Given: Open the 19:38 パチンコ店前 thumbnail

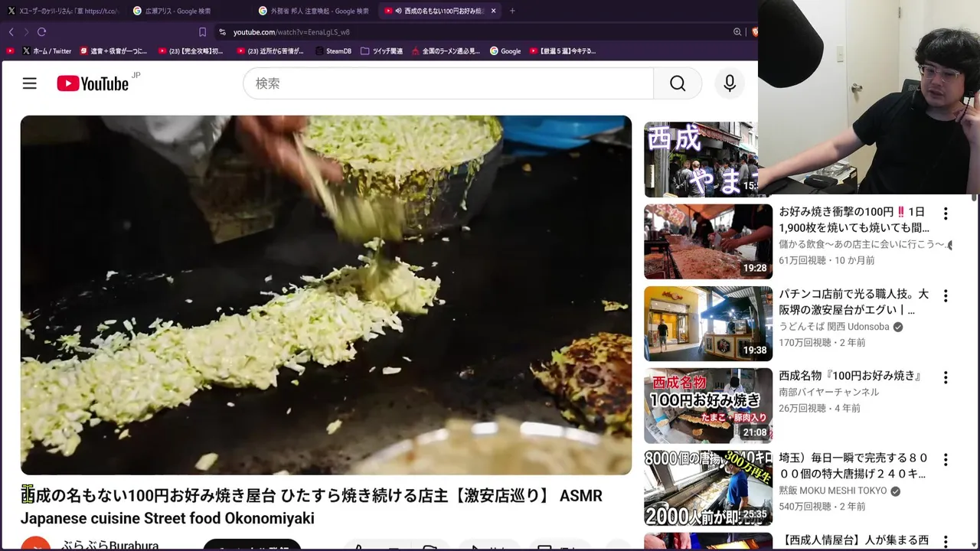Looking at the screenshot, I should 708,324.
